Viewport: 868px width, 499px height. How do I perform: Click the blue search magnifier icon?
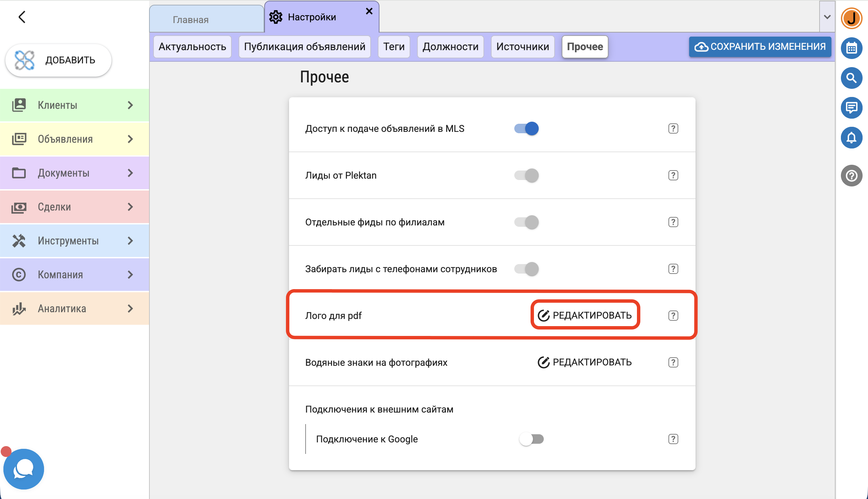[851, 78]
